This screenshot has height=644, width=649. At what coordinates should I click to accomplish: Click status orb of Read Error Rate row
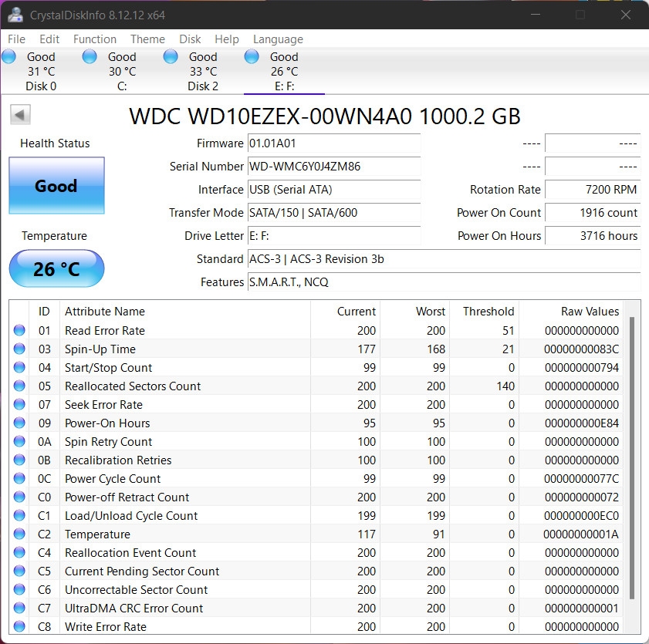coord(19,330)
